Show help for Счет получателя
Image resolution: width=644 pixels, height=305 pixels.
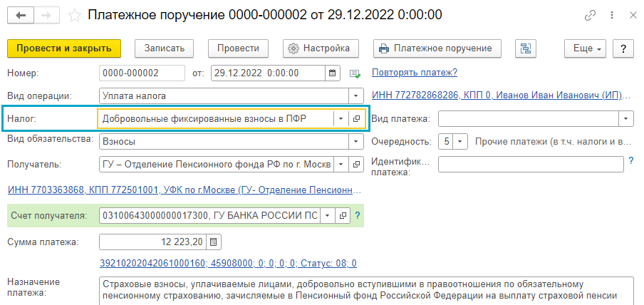click(357, 215)
